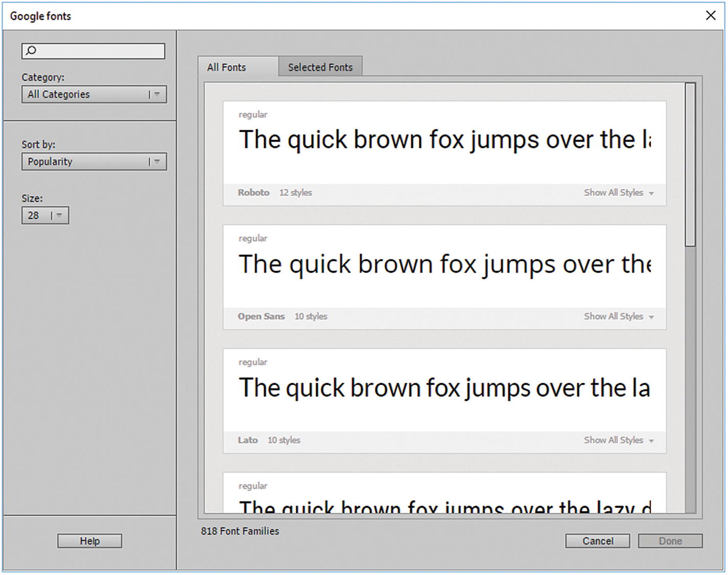Click inside the search input field
728x575 pixels.
click(x=97, y=51)
